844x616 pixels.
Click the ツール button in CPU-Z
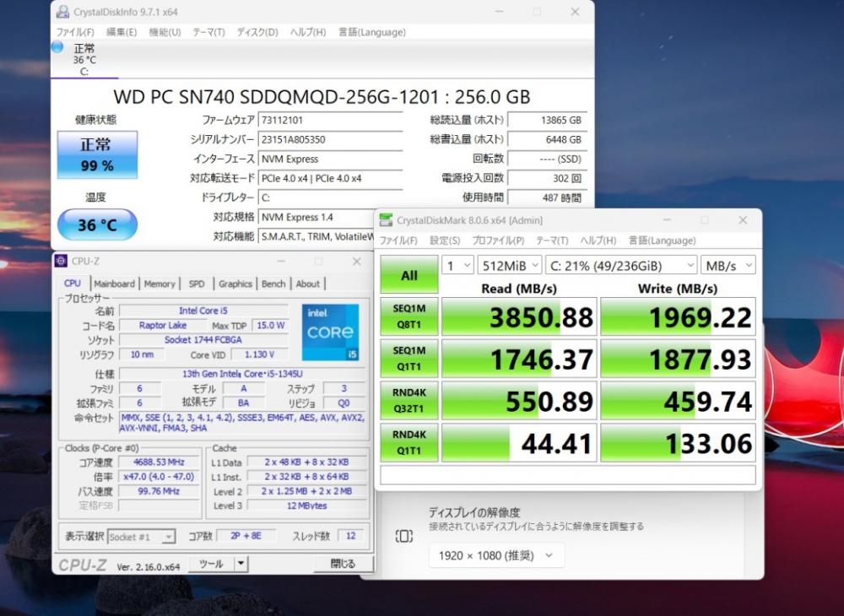[x=211, y=564]
